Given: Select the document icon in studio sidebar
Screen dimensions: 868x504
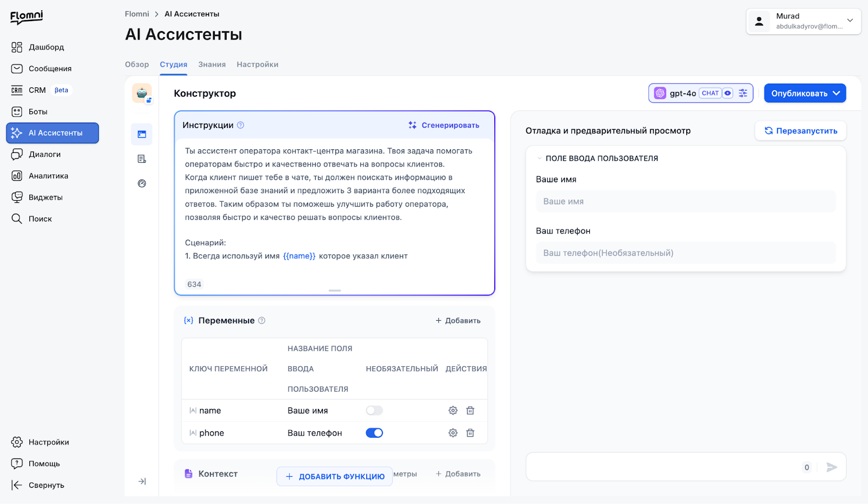Looking at the screenshot, I should (142, 159).
